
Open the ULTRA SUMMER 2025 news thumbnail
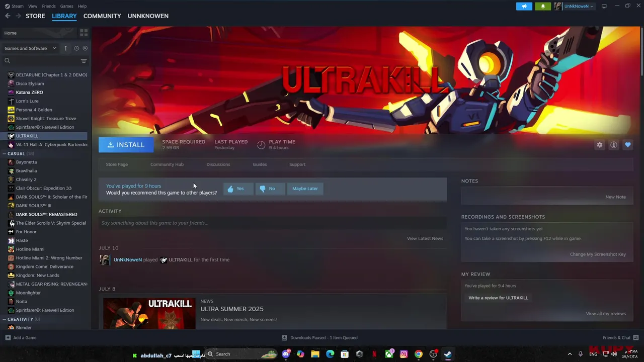coord(149,314)
